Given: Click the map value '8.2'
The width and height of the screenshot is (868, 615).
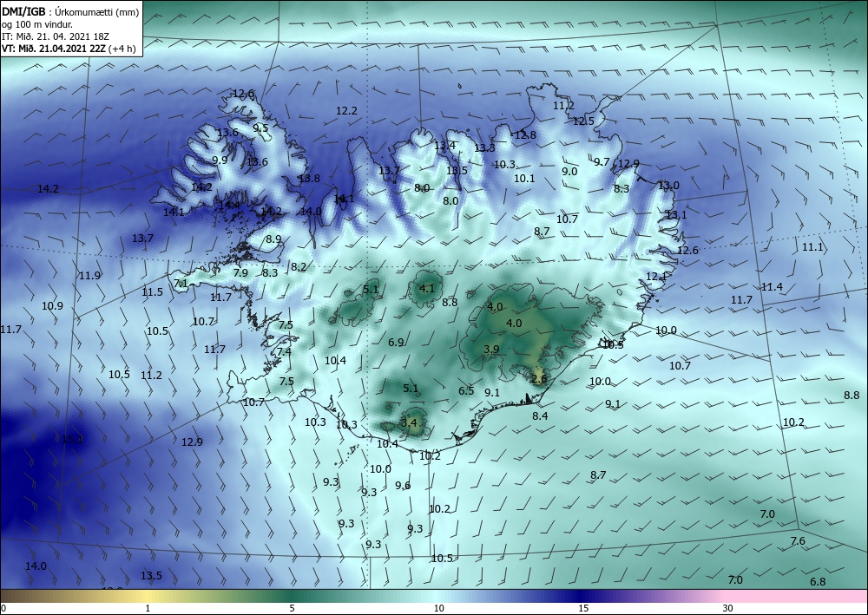Looking at the screenshot, I should (299, 267).
